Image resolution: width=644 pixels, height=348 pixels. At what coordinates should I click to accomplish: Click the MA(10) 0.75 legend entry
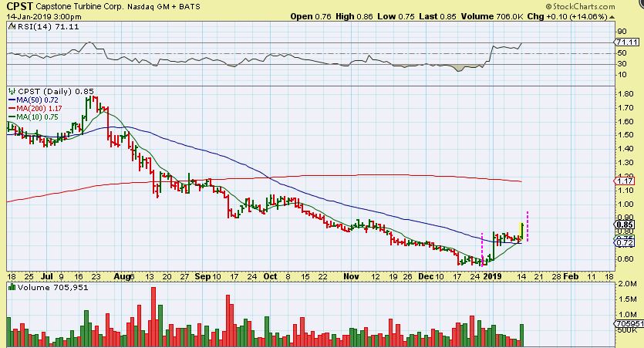click(33, 117)
